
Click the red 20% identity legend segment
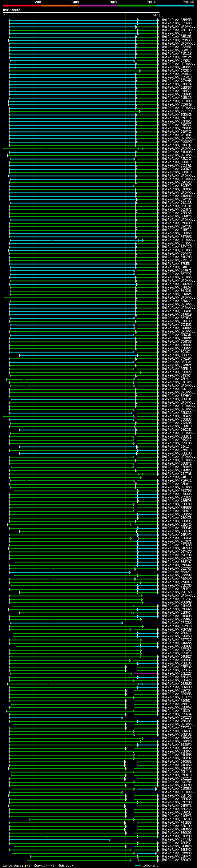(22, 6)
